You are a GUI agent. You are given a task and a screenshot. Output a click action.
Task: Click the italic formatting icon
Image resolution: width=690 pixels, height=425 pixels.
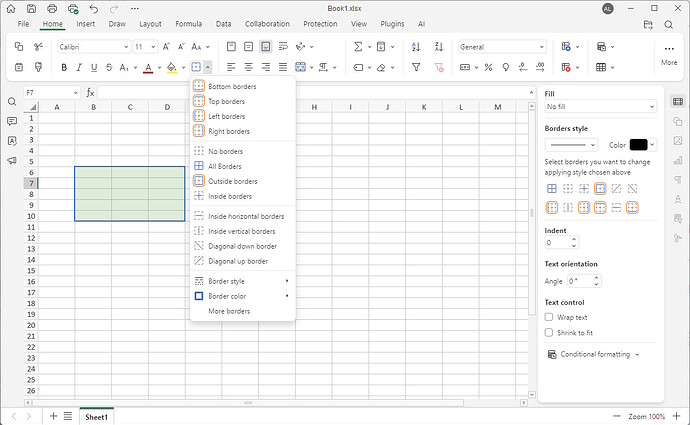click(x=79, y=67)
